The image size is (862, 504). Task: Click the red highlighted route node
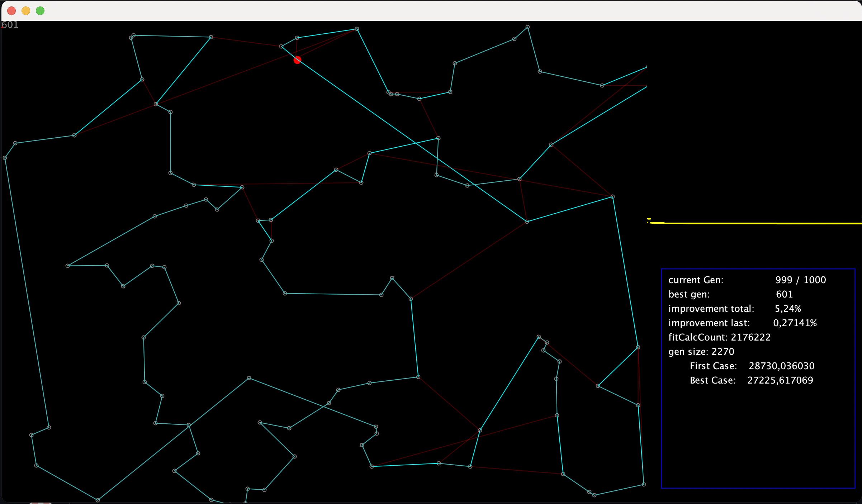click(x=297, y=60)
